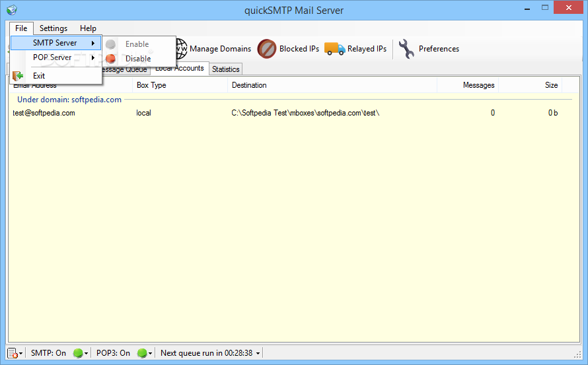Click the Relayed IPs truck icon
Screen dimensions: 588x365
click(x=334, y=49)
